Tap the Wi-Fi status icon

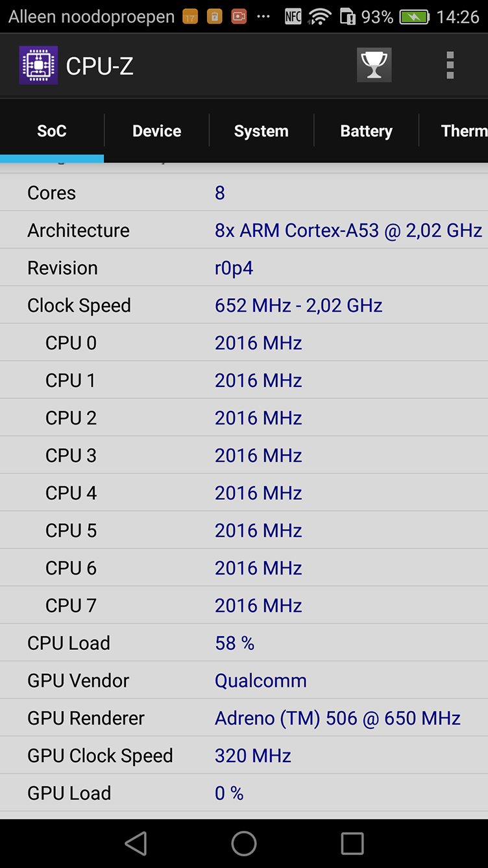coord(319,17)
